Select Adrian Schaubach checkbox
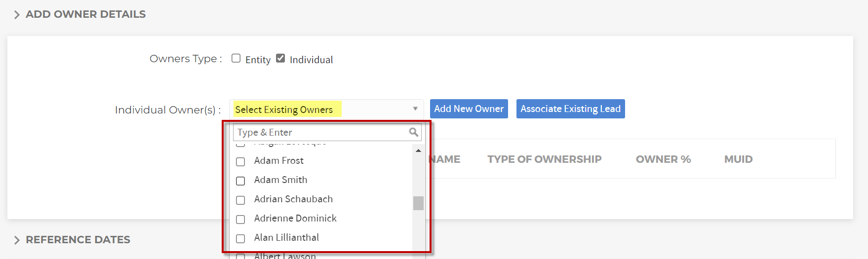868x259 pixels. (240, 200)
